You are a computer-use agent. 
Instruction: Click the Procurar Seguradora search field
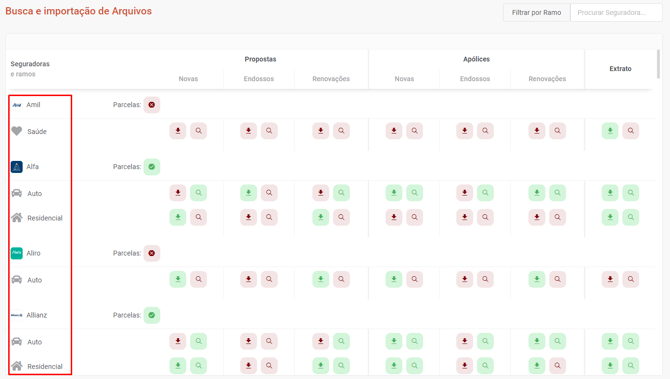616,12
